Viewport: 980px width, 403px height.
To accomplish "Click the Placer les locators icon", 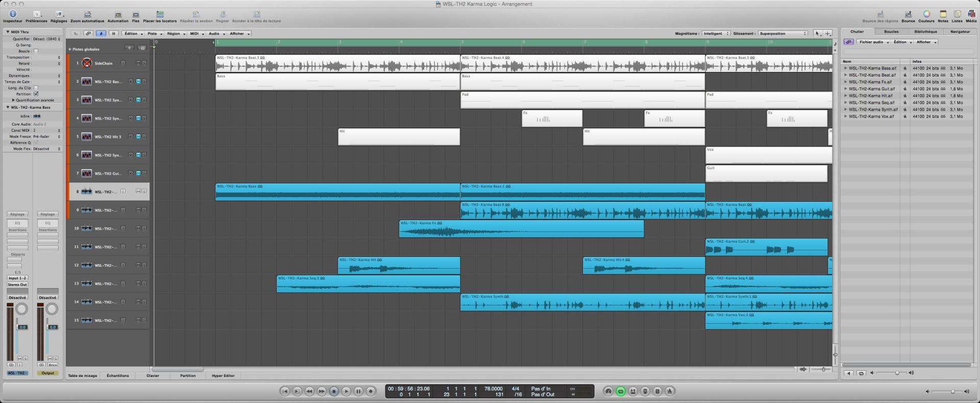I will pos(160,14).
